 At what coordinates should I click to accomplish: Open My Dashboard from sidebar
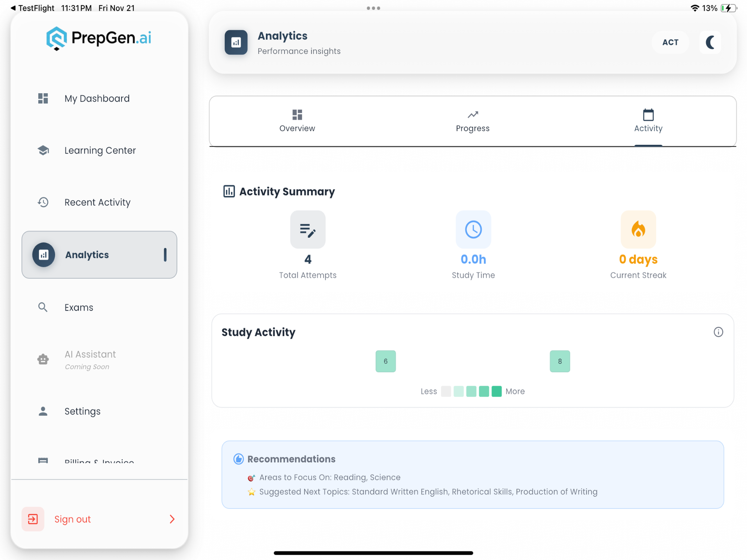(99, 98)
